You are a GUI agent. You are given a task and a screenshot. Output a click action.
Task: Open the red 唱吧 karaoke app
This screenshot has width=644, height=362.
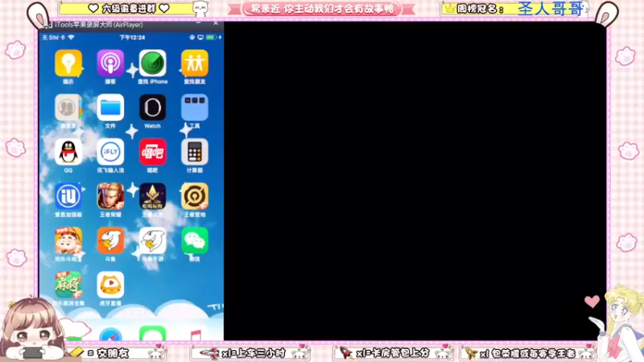[153, 152]
